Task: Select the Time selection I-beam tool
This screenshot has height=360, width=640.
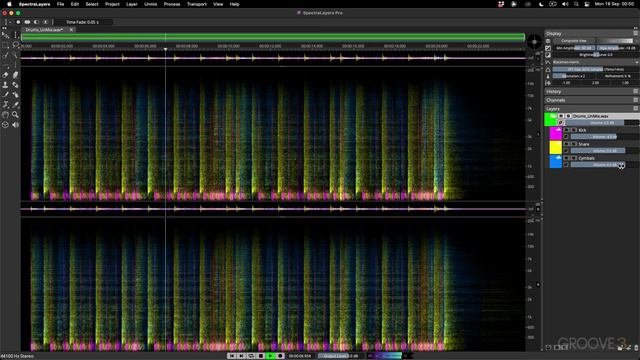Action: 15,35
